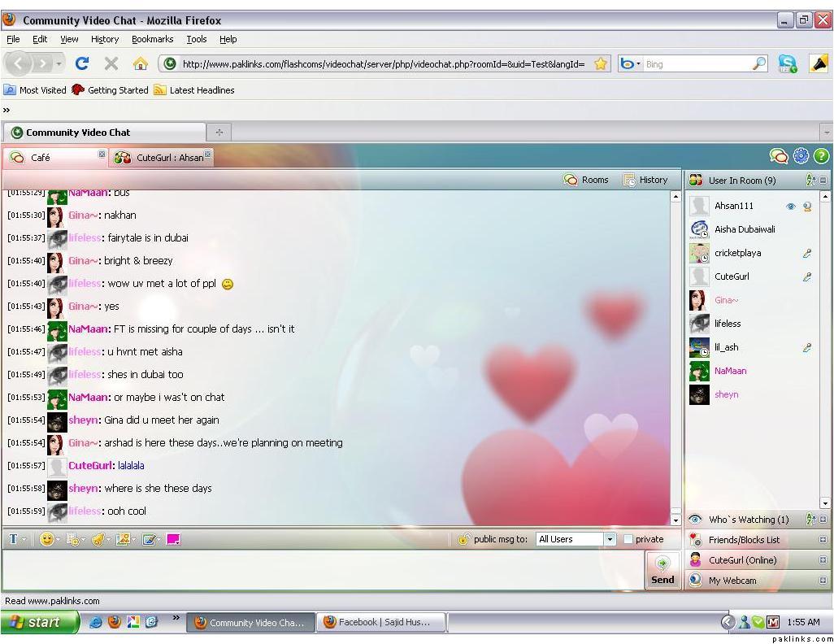Enable the private message checkbox
Screen dimensions: 834x644
coord(628,539)
